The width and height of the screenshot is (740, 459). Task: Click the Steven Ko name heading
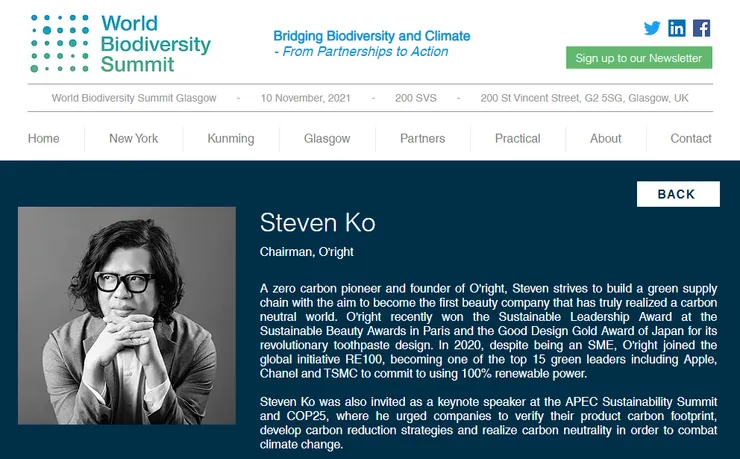tap(318, 222)
